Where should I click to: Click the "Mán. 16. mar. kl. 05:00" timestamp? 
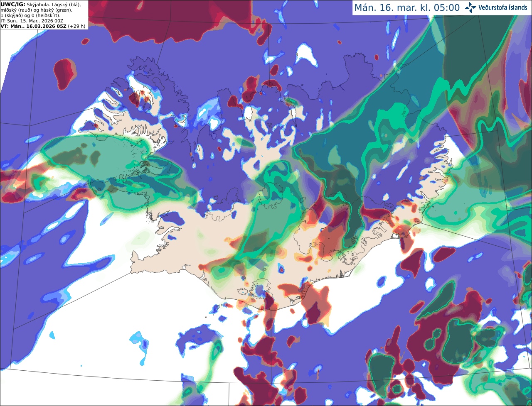(x=407, y=8)
